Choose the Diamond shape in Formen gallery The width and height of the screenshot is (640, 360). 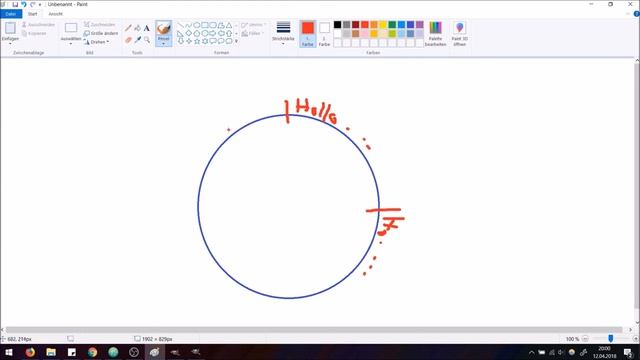(x=189, y=33)
